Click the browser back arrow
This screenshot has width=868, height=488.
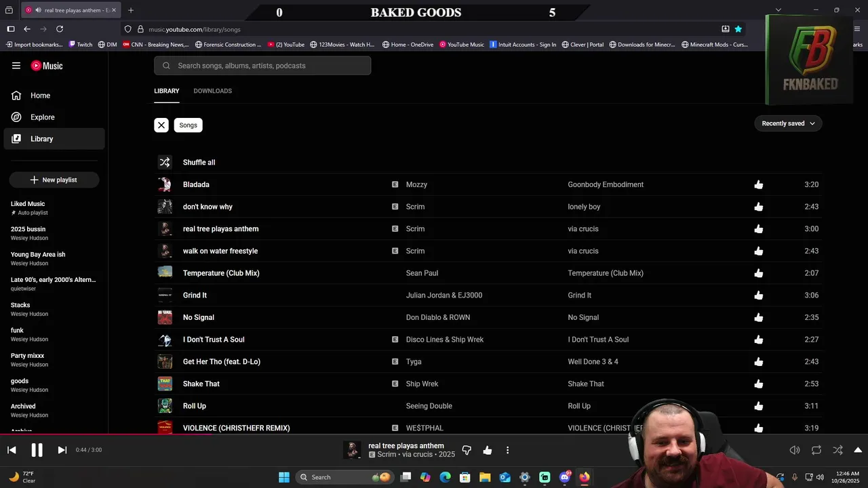click(x=27, y=29)
